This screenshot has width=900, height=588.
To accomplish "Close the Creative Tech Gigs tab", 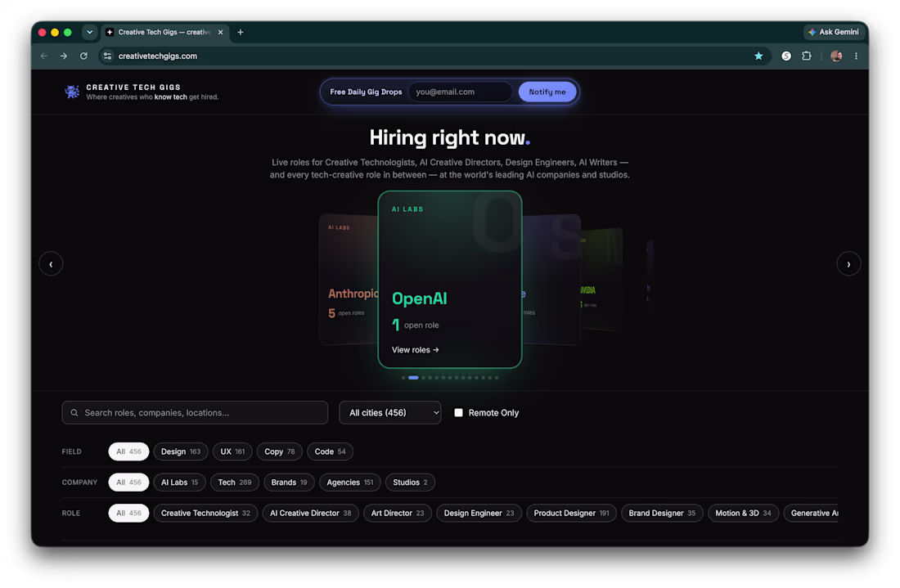I will coord(220,32).
